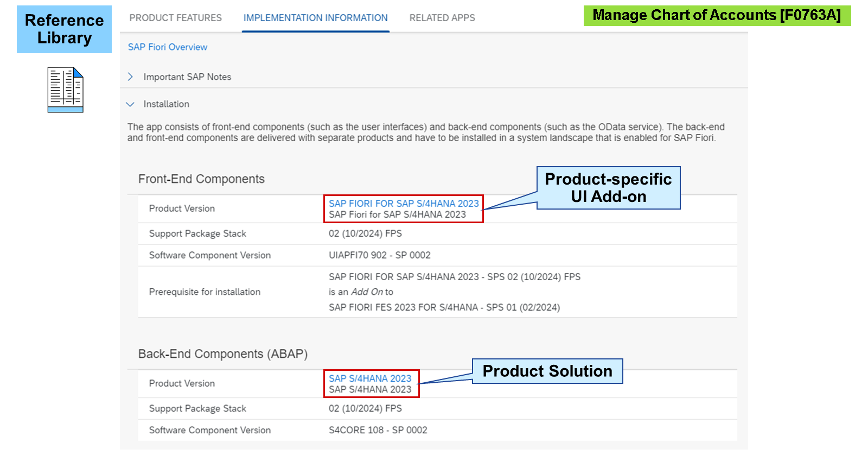
Task: Click back-end Support Package Stack value 02 (10/2024) FPS
Action: pyautogui.click(x=365, y=408)
